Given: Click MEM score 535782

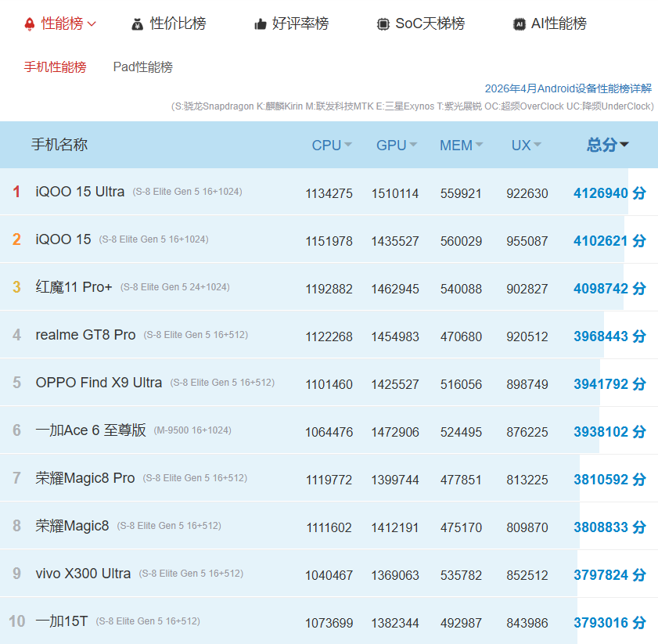Looking at the screenshot, I should tap(461, 576).
